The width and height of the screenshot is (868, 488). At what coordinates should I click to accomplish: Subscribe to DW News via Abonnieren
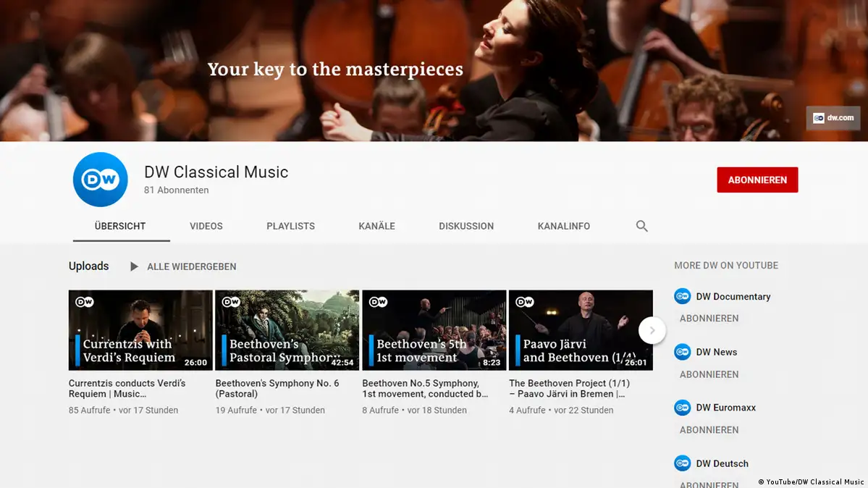(709, 374)
